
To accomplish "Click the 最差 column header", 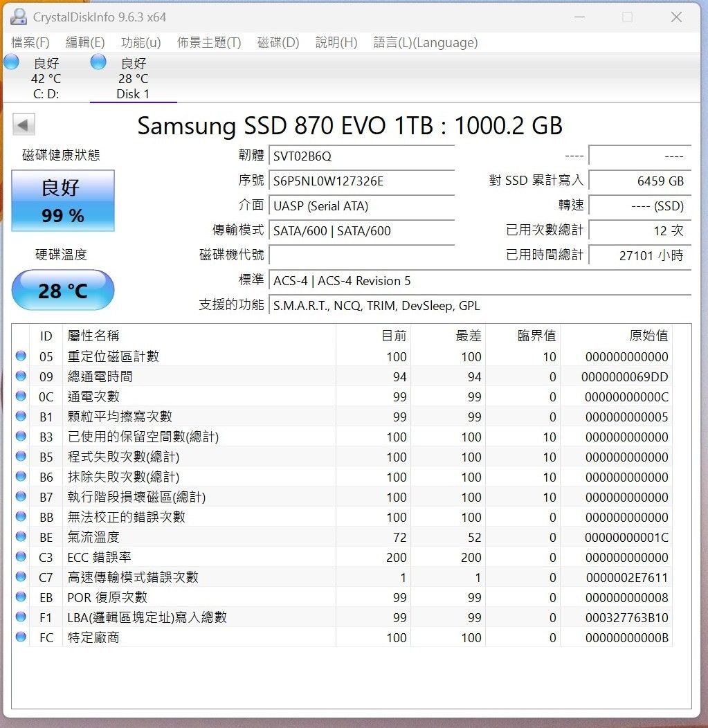I will [448, 336].
